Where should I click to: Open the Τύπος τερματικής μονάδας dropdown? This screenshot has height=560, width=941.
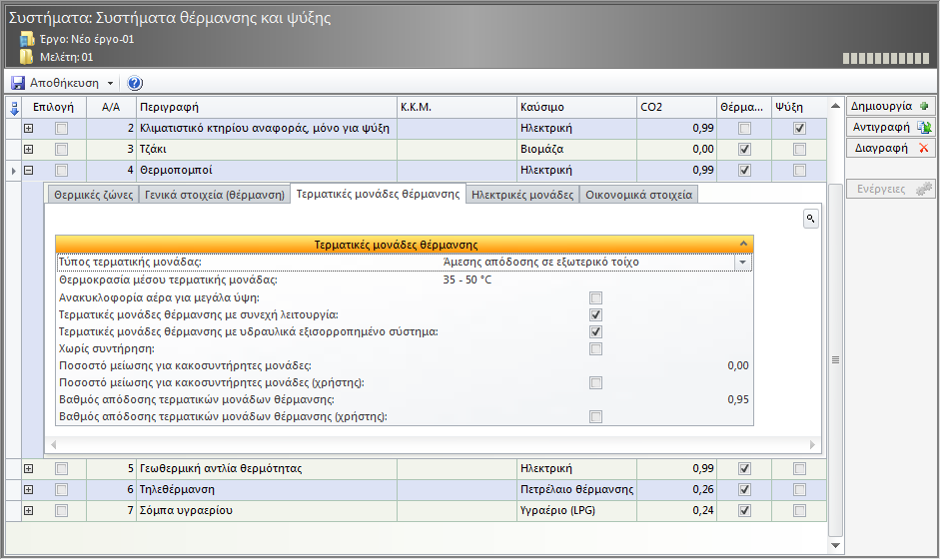(x=743, y=262)
